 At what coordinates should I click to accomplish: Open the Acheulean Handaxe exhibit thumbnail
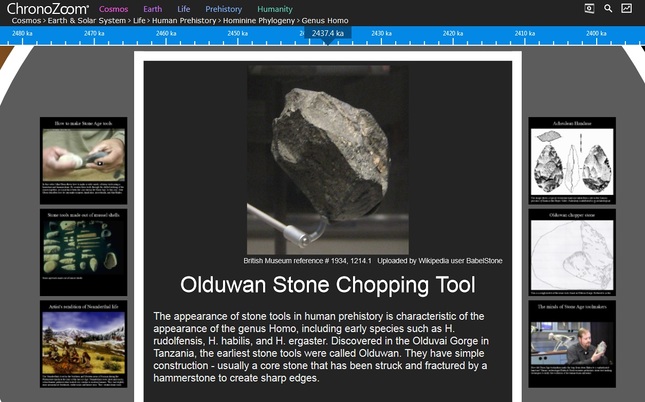click(572, 159)
